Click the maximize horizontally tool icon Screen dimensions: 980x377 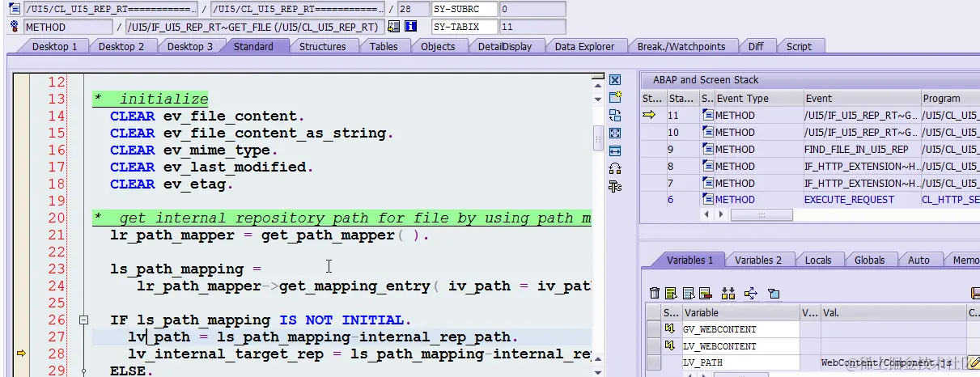[x=615, y=150]
